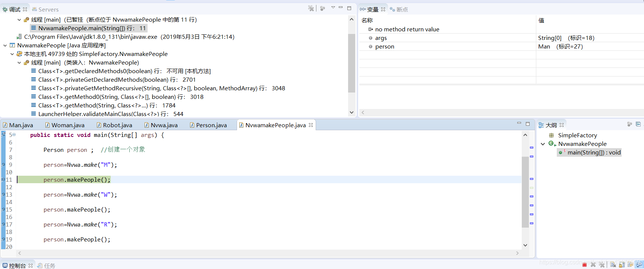Collapse 本地主机 SimpleFactory.NvwamakePeople node

(x=12, y=54)
